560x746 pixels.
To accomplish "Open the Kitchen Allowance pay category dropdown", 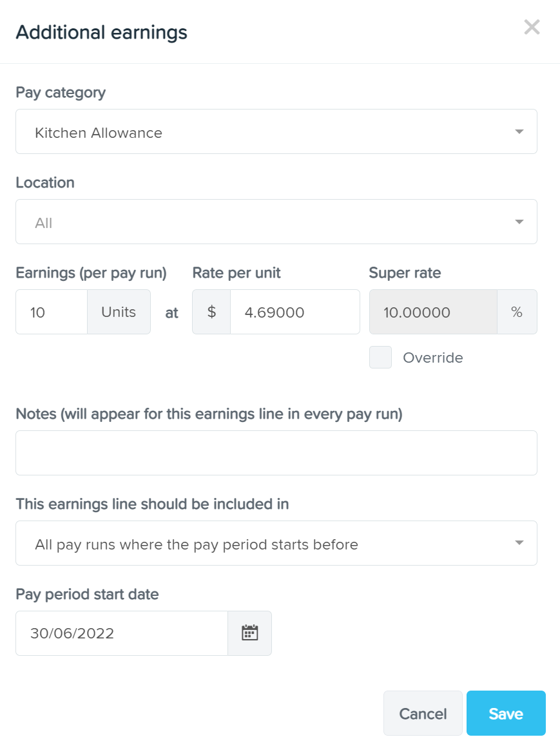I will point(276,132).
